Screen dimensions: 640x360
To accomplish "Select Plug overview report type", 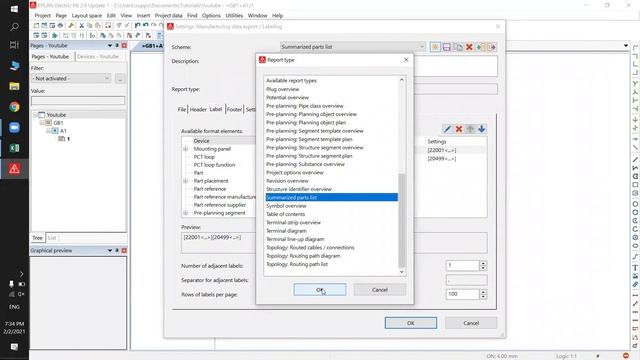I will coord(282,89).
